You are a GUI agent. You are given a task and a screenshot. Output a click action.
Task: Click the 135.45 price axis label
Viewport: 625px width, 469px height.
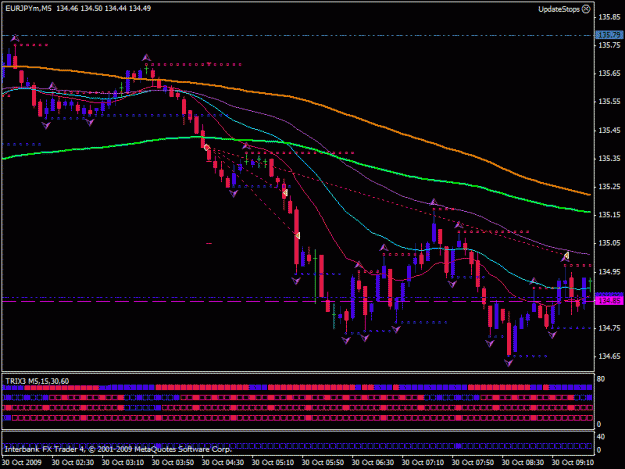(609, 130)
